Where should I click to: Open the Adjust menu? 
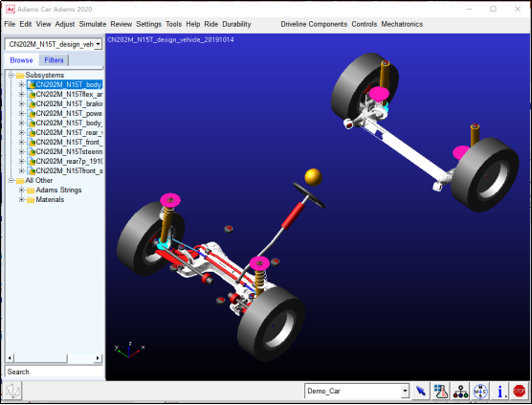point(65,24)
